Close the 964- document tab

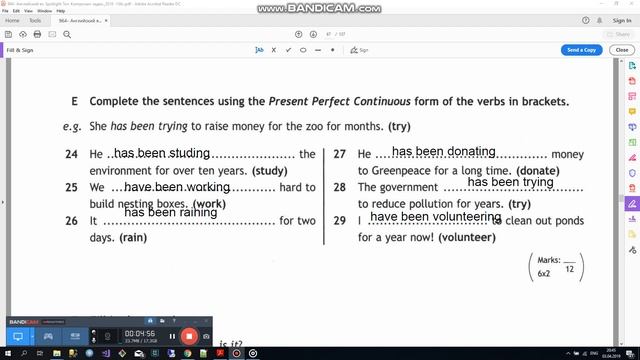106,20
